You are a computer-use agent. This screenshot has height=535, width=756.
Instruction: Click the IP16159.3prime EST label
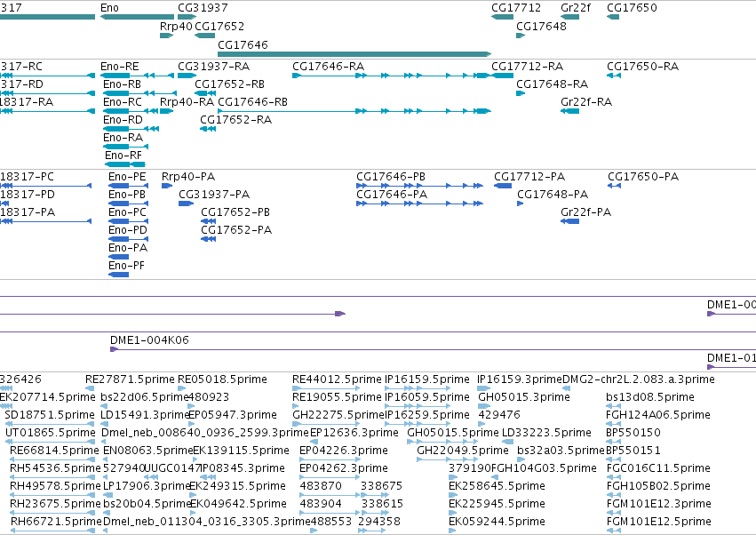click(520, 379)
